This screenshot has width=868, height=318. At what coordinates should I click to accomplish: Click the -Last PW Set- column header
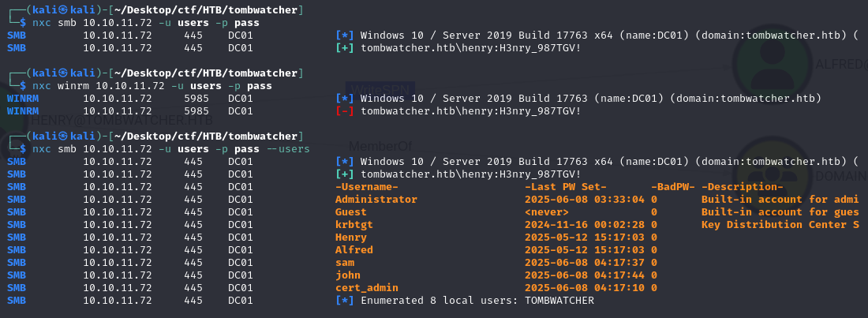[x=566, y=187]
